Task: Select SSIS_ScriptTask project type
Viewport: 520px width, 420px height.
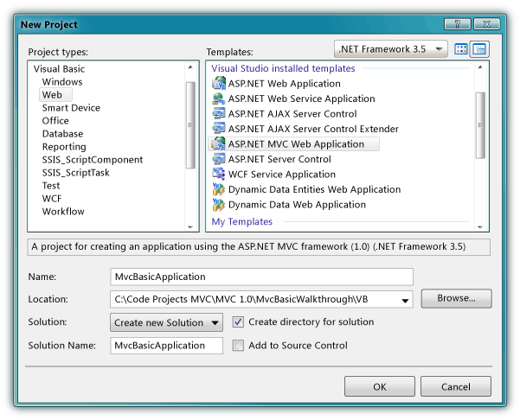Action: 75,173
